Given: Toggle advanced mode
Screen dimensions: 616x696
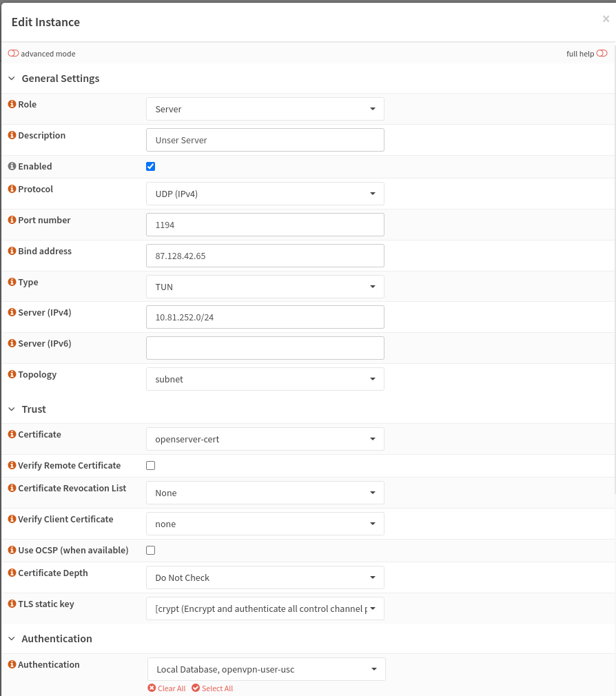Looking at the screenshot, I should tap(12, 52).
